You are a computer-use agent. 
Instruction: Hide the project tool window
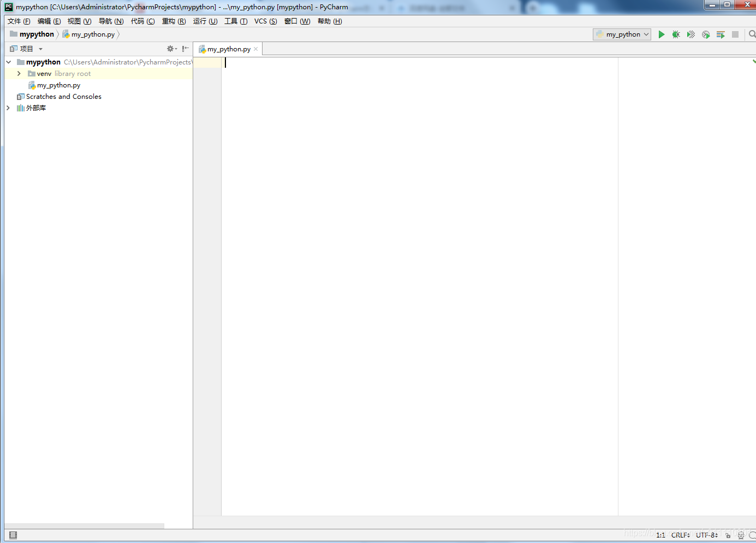point(186,49)
